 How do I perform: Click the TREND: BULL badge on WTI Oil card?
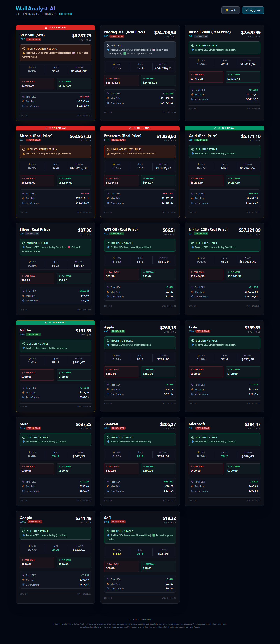117,234
